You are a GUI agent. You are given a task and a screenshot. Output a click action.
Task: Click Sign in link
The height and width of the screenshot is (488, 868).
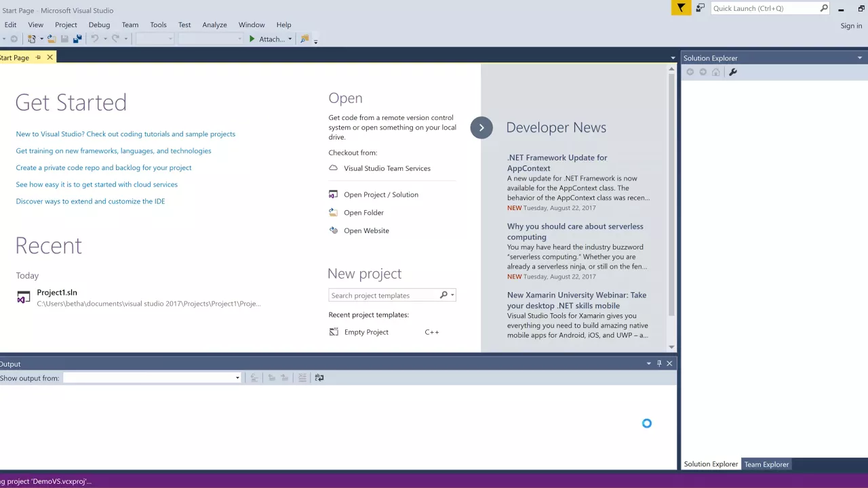[851, 26]
